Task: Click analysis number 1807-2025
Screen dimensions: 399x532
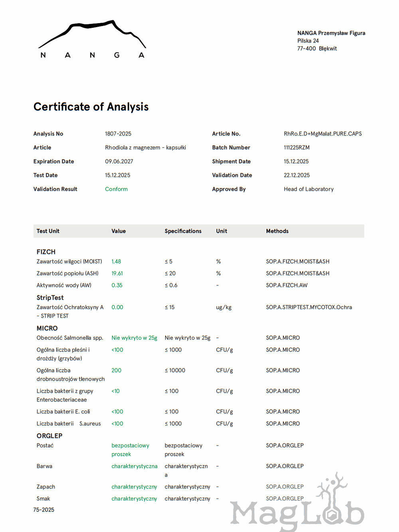Action: (x=118, y=134)
